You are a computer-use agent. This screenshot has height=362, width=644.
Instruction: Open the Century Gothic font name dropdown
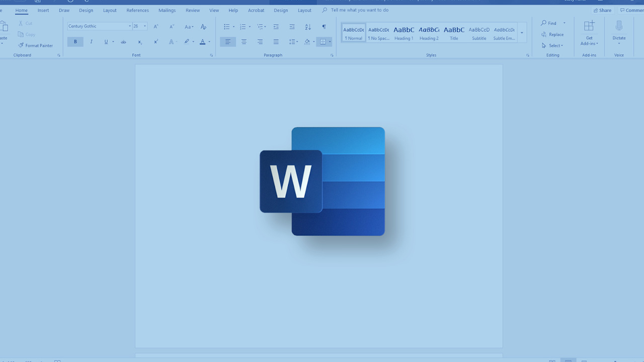(129, 26)
